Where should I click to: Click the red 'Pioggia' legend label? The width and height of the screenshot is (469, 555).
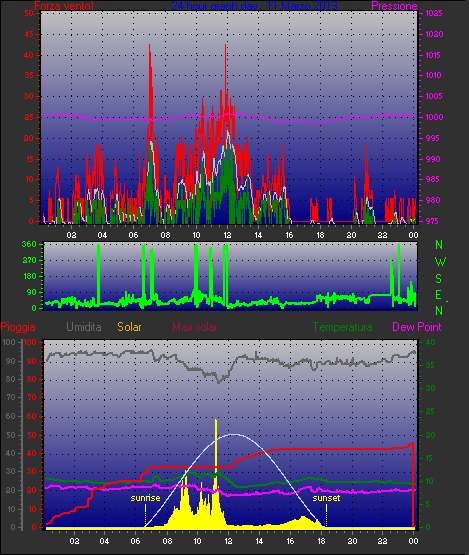click(x=18, y=327)
